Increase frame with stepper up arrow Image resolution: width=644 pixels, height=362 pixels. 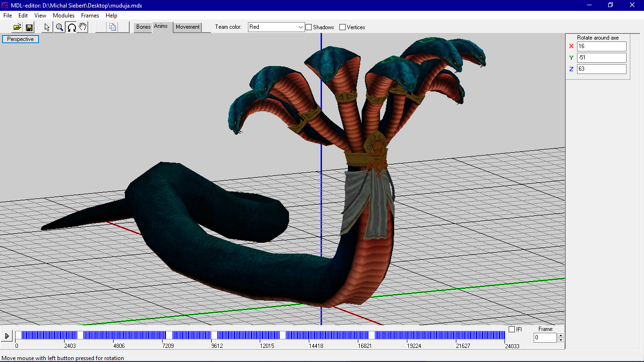[561, 336]
